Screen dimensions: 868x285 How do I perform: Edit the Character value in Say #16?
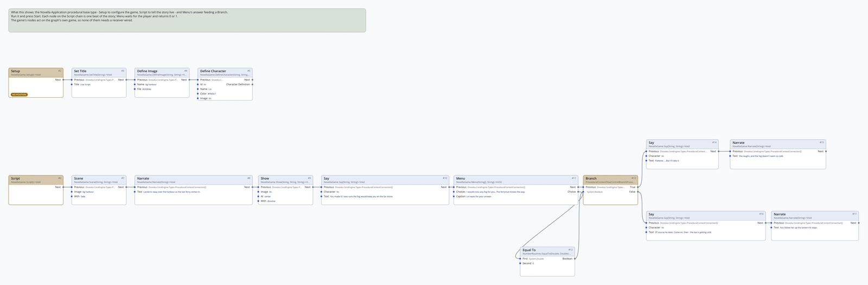663,228
